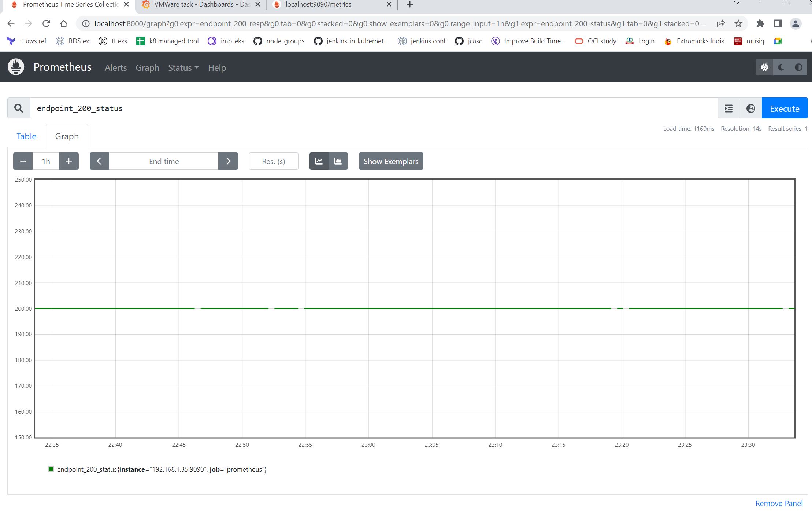This screenshot has height=512, width=812.
Task: Open the metrics explorer globe icon
Action: pos(750,108)
